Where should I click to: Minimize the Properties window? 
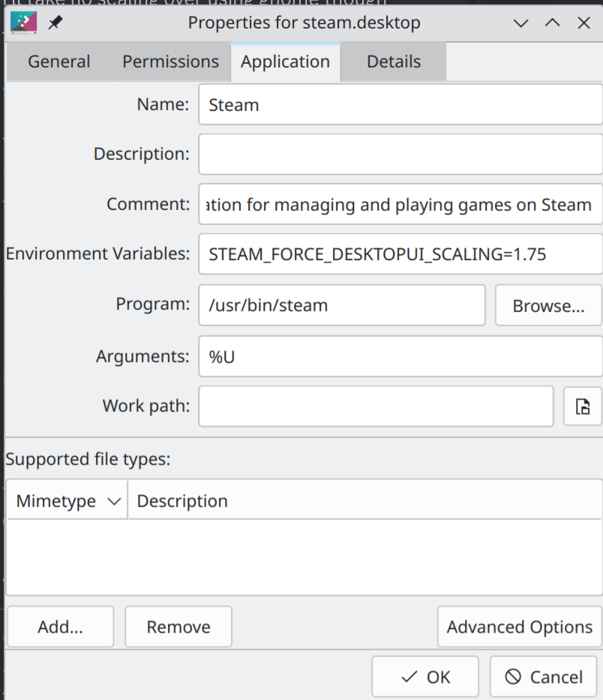521,23
